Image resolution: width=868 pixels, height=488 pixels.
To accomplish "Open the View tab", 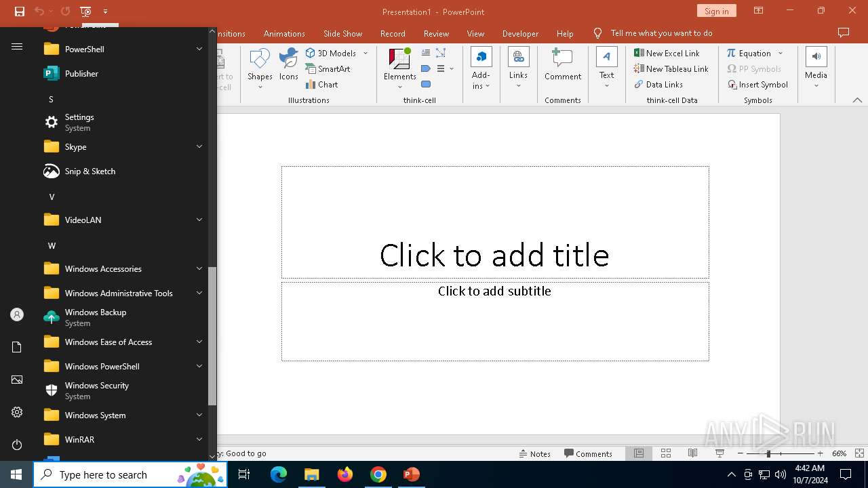I will coord(475,33).
